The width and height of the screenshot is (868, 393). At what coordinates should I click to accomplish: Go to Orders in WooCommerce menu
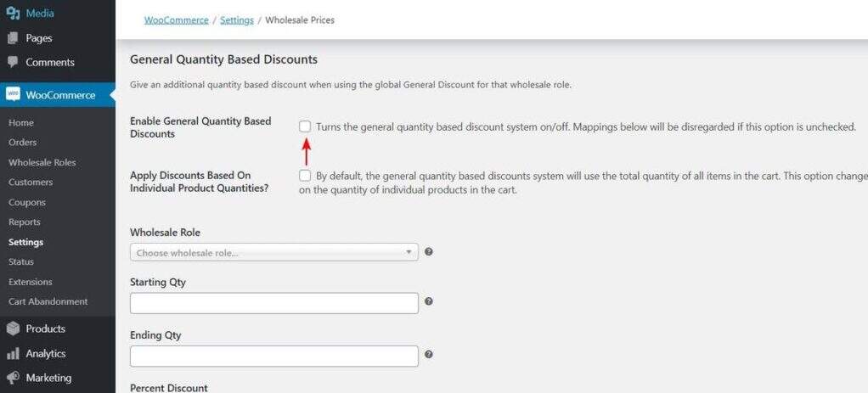23,143
